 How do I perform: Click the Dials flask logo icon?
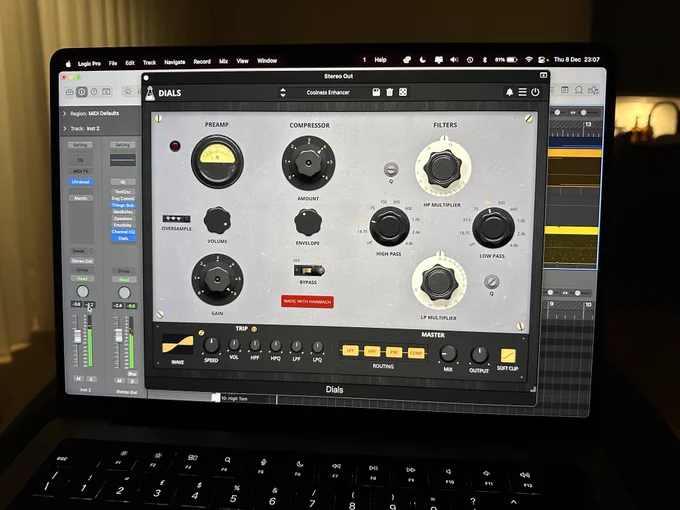[150, 93]
